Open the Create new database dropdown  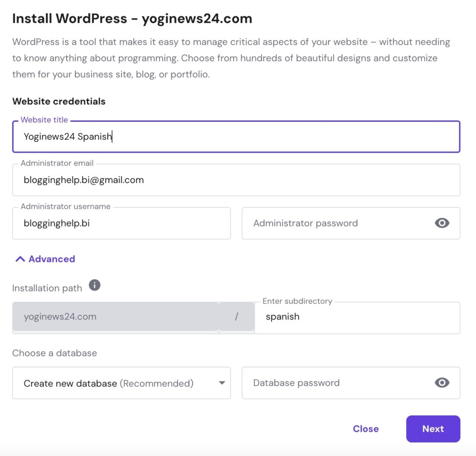pos(121,383)
